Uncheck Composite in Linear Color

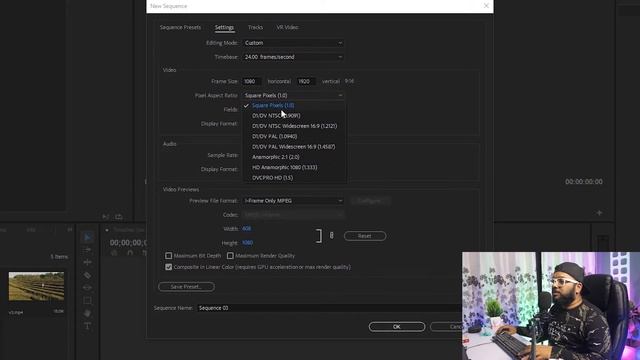(x=169, y=267)
